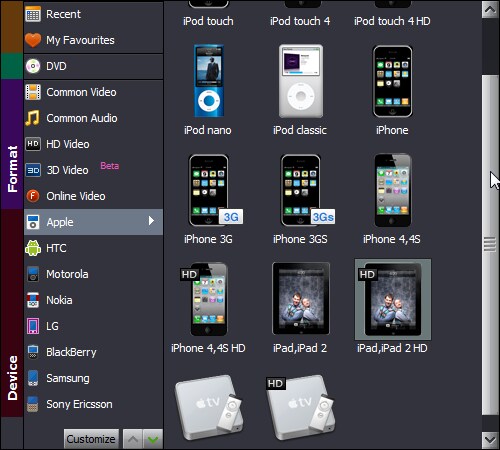Click the vertical scrollbar thumb
This screenshot has width=500, height=450.
(490, 245)
